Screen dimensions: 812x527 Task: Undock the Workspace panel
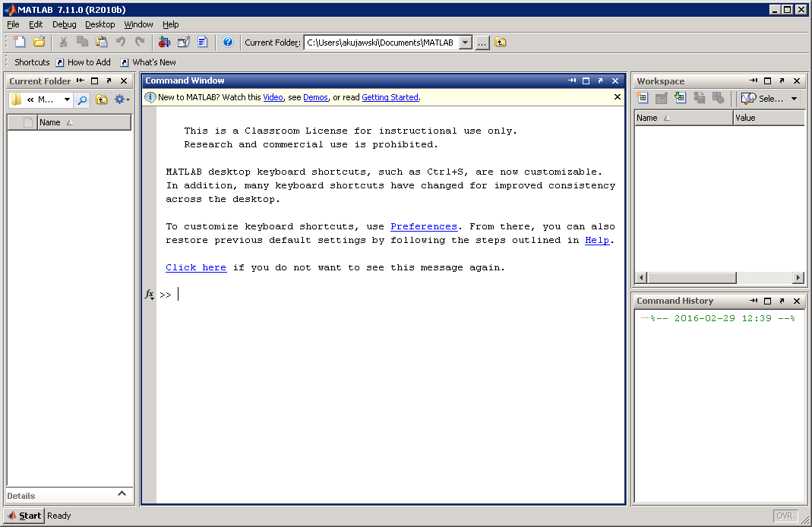[782, 80]
